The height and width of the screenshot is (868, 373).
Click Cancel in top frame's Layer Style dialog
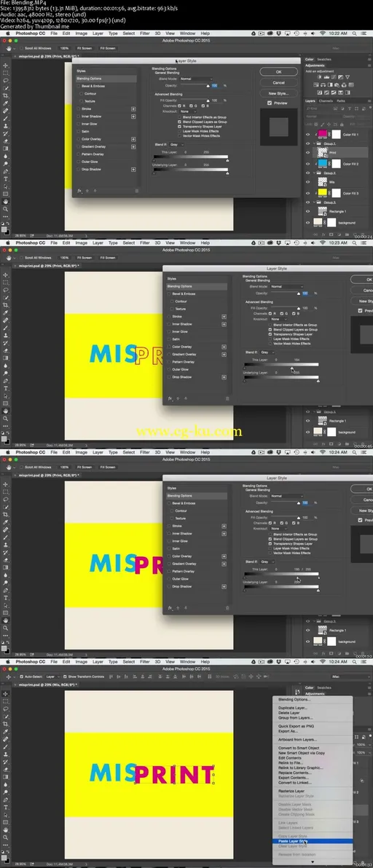[278, 82]
